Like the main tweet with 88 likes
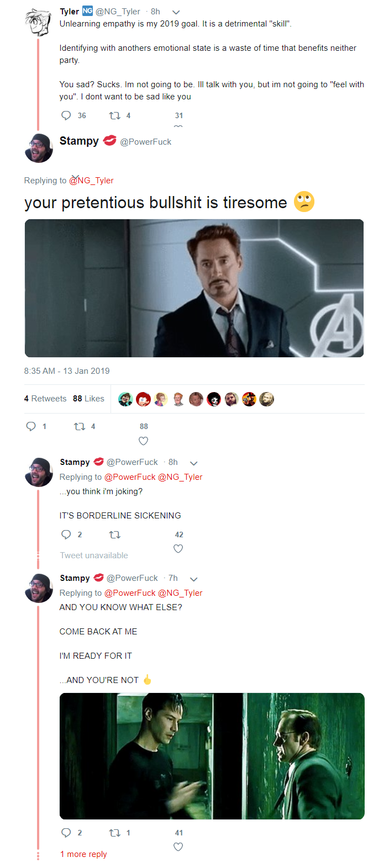 pyautogui.click(x=144, y=441)
